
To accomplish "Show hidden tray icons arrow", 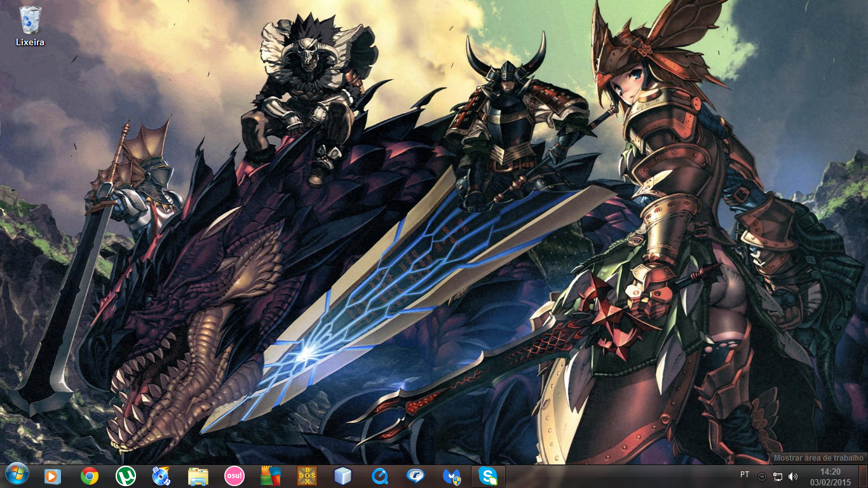I will pyautogui.click(x=762, y=477).
